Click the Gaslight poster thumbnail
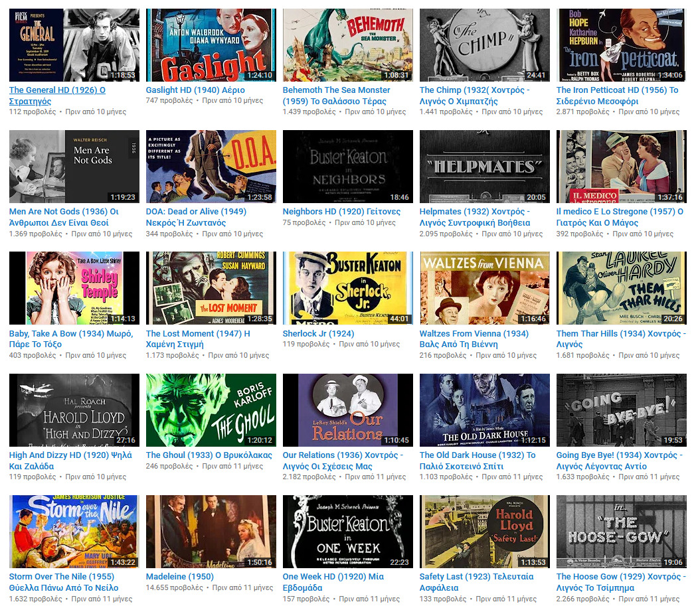Image resolution: width=700 pixels, height=608 pixels. coord(211,44)
